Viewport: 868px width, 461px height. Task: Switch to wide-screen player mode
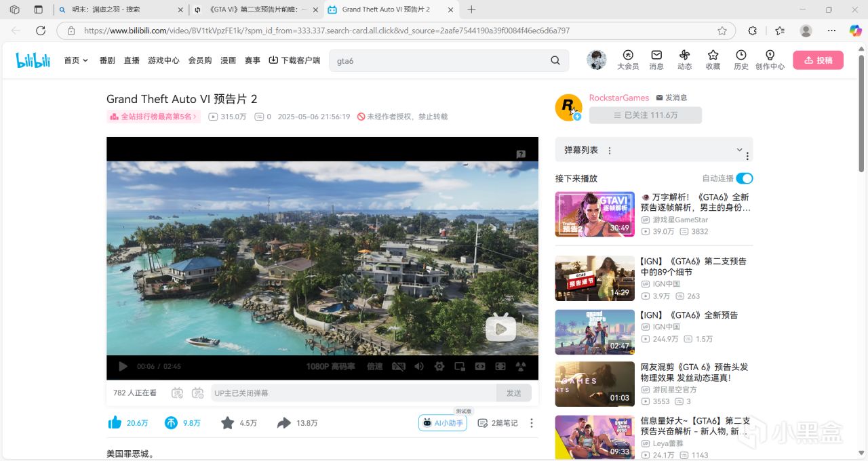(480, 366)
